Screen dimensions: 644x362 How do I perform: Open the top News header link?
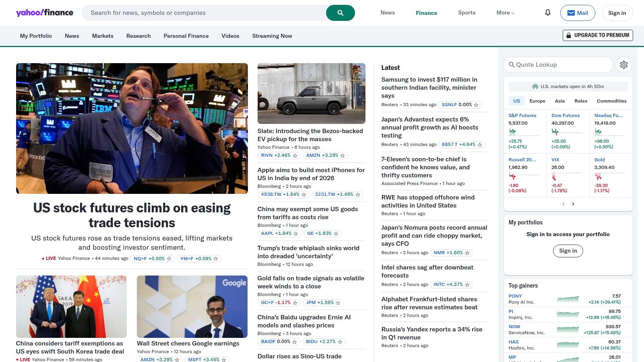point(388,13)
